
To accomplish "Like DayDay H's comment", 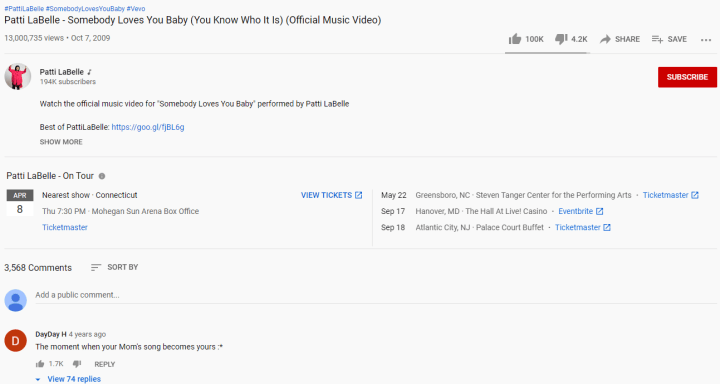I will pyautogui.click(x=40, y=364).
